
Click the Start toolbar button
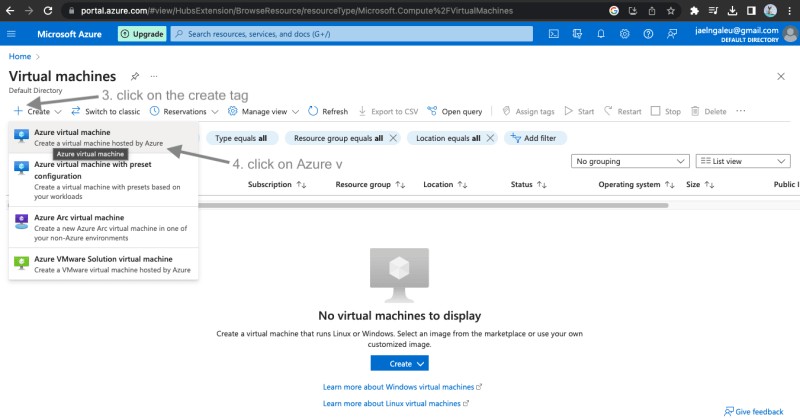(579, 111)
